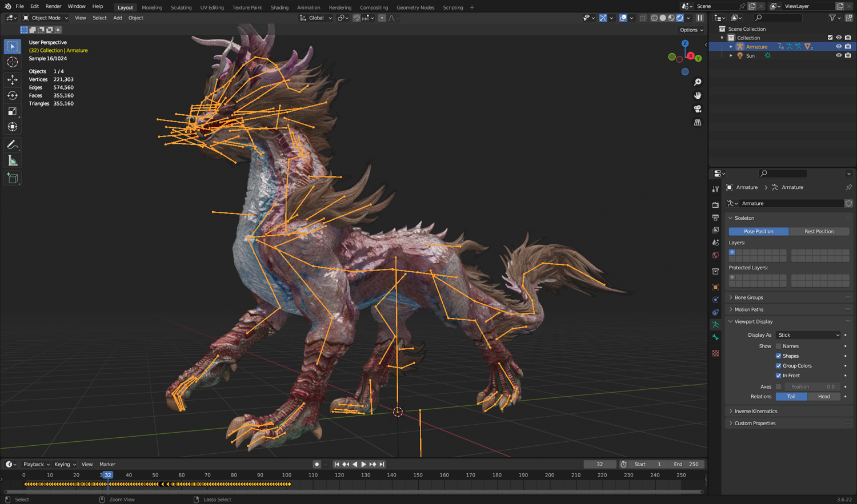Open the Render menu
The width and height of the screenshot is (857, 504).
coord(53,6)
